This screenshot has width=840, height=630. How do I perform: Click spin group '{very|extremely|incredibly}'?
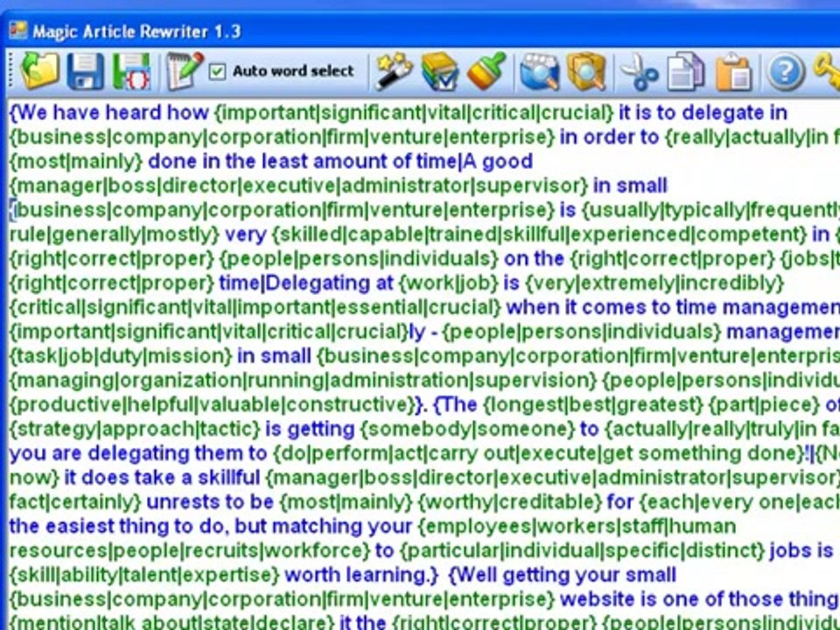coord(654,283)
